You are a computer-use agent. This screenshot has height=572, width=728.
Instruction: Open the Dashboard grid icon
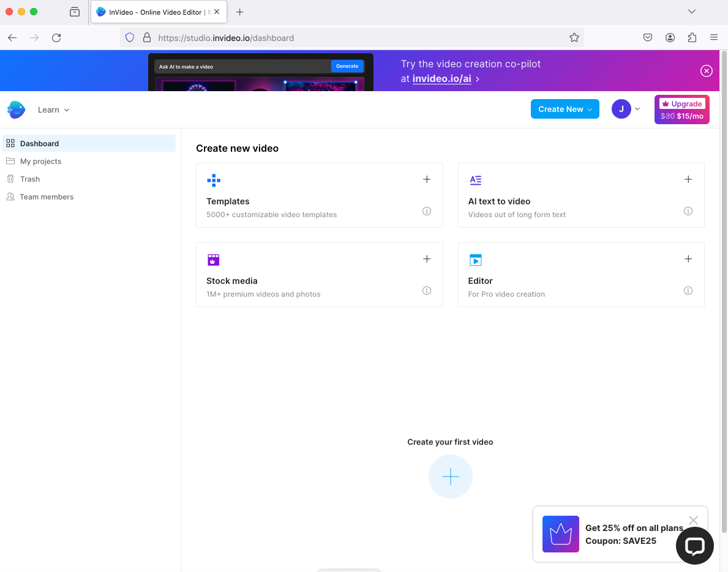click(10, 143)
